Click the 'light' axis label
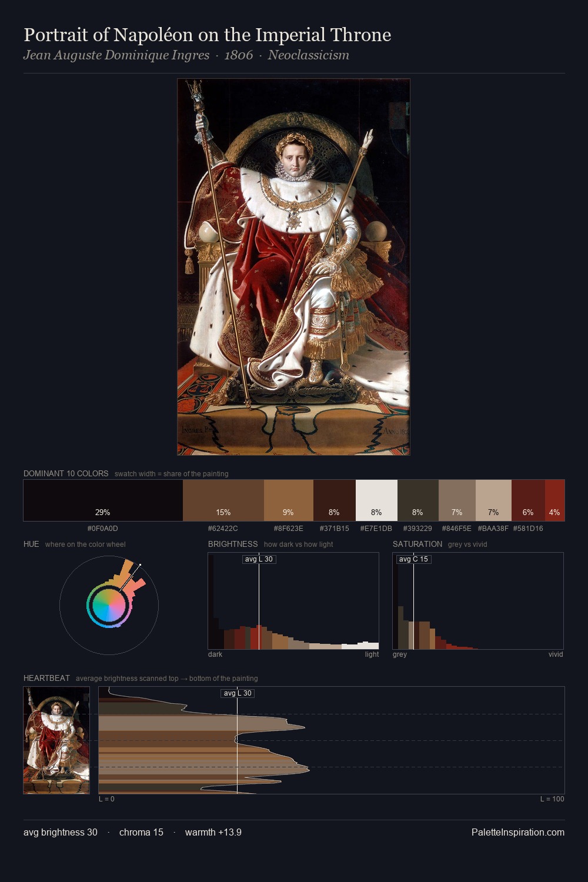 372,654
